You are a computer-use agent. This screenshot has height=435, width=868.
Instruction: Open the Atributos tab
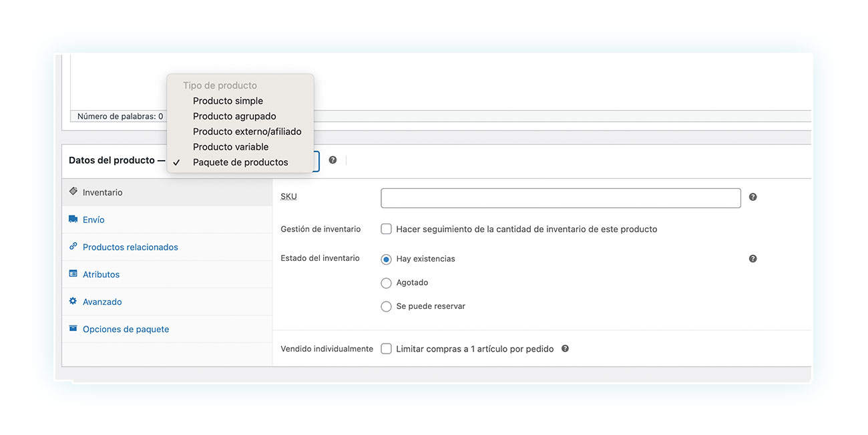(x=167, y=274)
